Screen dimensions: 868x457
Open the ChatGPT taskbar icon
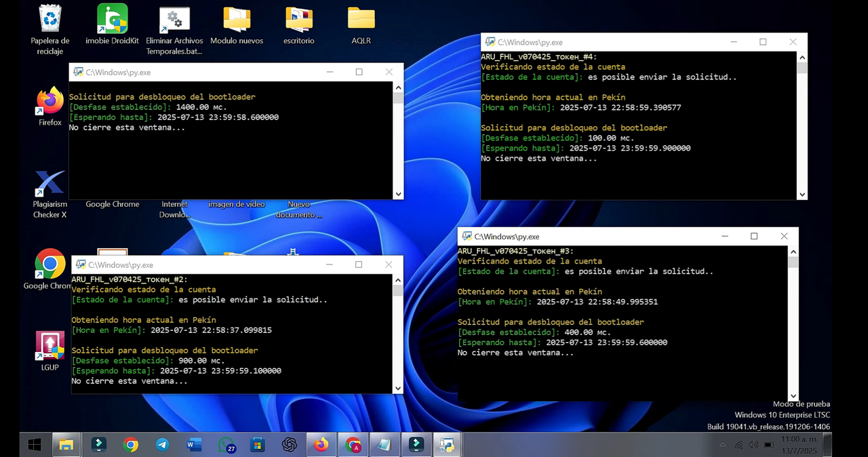(x=290, y=445)
